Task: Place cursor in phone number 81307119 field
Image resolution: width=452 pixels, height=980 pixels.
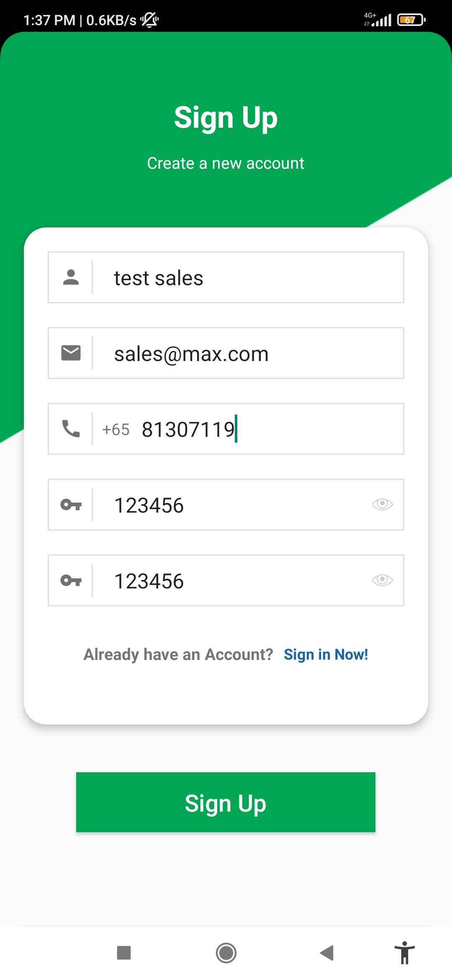Action: click(272, 430)
